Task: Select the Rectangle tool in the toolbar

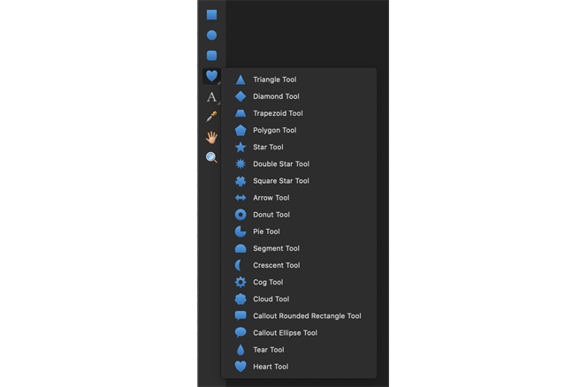Action: click(212, 15)
